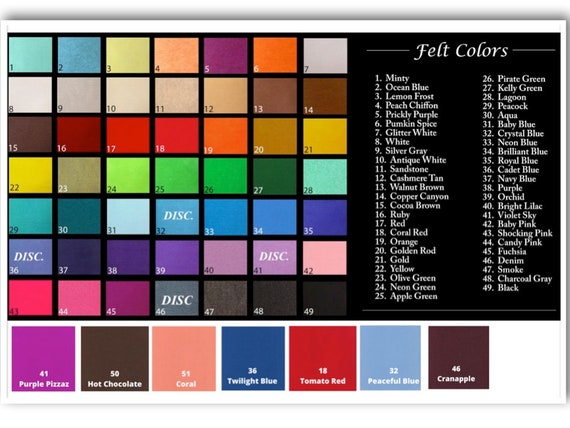570x428 pixels.
Task: Select the White swatch numbered 8
Action: 31,95
